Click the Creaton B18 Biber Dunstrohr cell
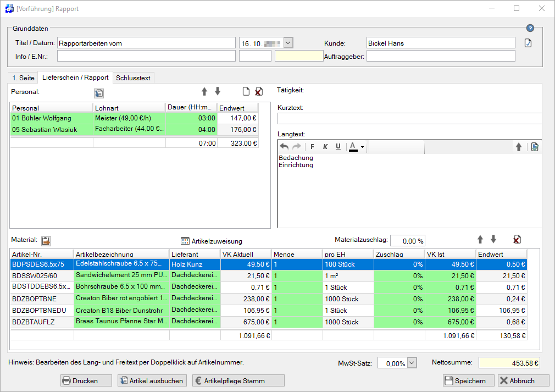 point(121,311)
